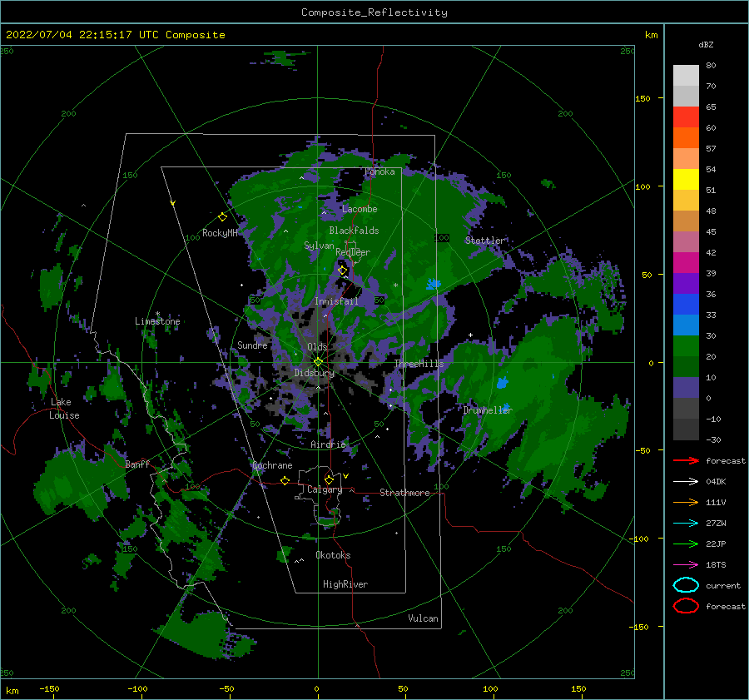Click the red forecast ellipse legend icon
Image resolution: width=749 pixels, height=700 pixels.
pos(686,606)
